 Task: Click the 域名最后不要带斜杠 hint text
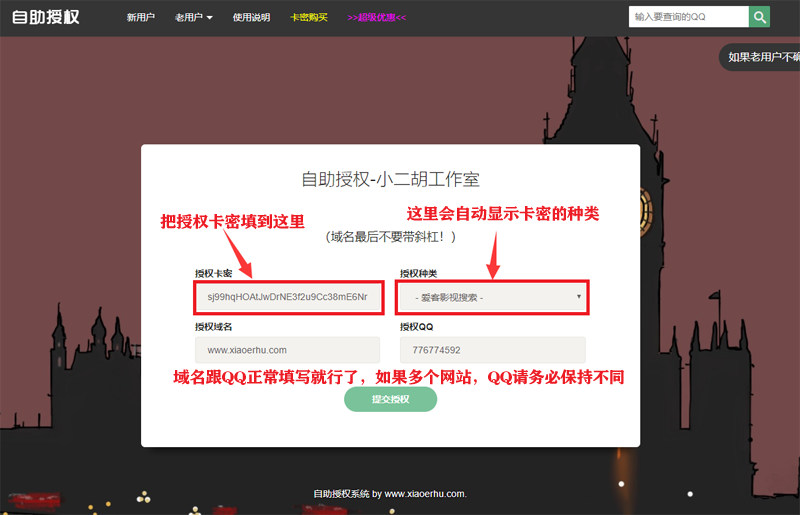pos(390,237)
